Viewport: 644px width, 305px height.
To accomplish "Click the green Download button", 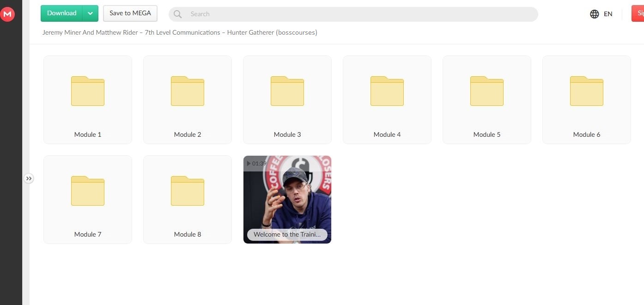I will coord(62,13).
